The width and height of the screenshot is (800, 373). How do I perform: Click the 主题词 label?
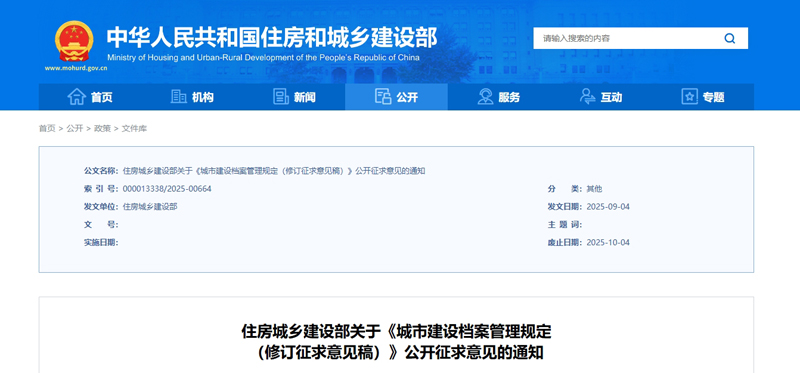[x=564, y=225]
